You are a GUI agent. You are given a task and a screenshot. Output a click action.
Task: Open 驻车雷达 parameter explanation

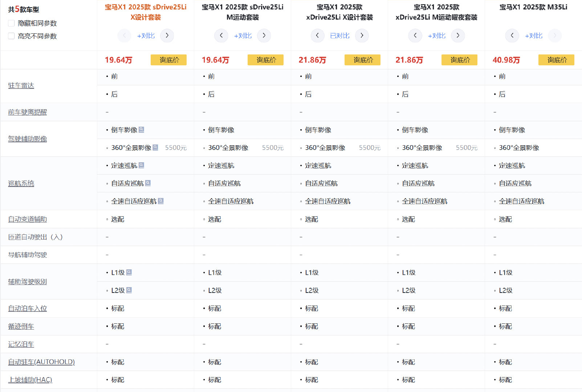pos(21,86)
